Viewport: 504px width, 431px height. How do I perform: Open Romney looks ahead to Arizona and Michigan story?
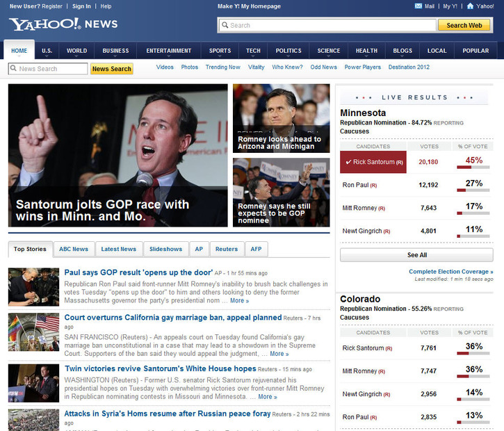tap(282, 118)
